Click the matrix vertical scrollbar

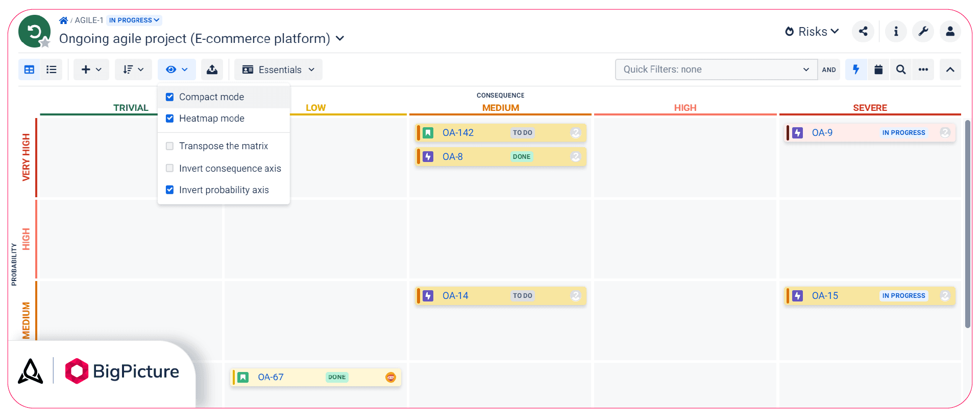point(968,224)
